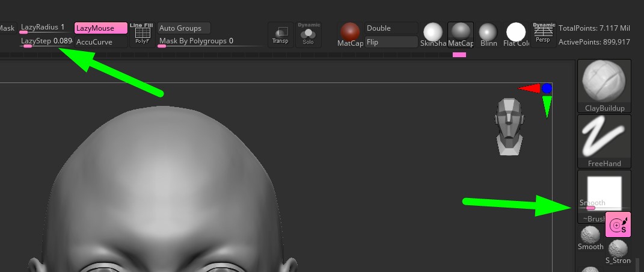Open the FreeHand stroke picker
This screenshot has height=272, width=644.
click(604, 141)
